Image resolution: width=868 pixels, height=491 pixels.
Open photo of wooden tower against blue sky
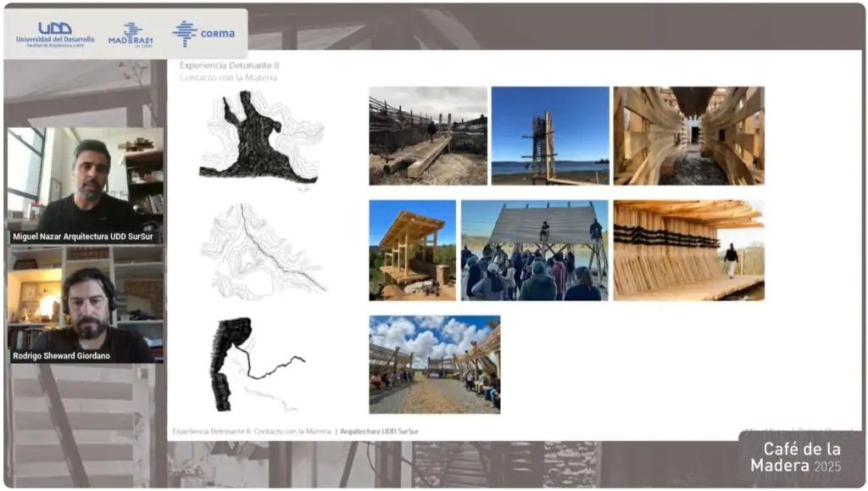pyautogui.click(x=550, y=136)
